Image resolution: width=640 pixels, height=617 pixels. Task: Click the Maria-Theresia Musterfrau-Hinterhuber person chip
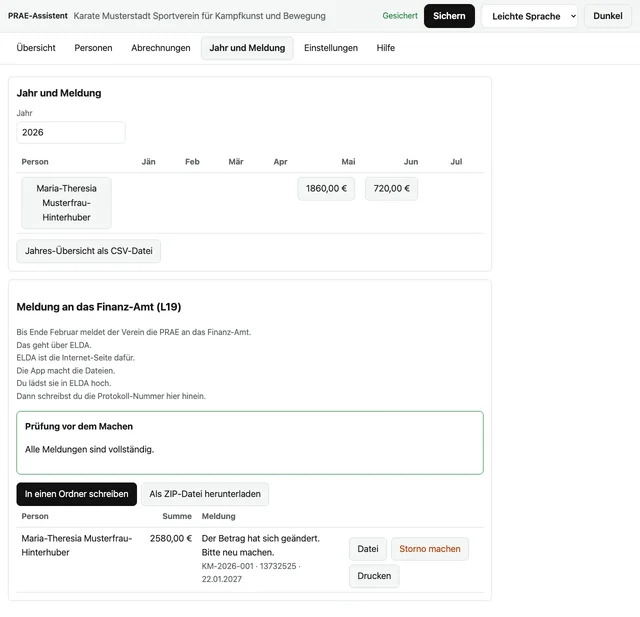point(67,203)
